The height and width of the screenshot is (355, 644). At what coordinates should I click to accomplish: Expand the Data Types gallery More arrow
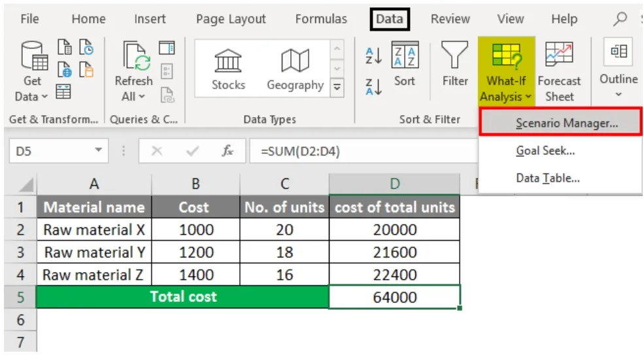point(337,87)
